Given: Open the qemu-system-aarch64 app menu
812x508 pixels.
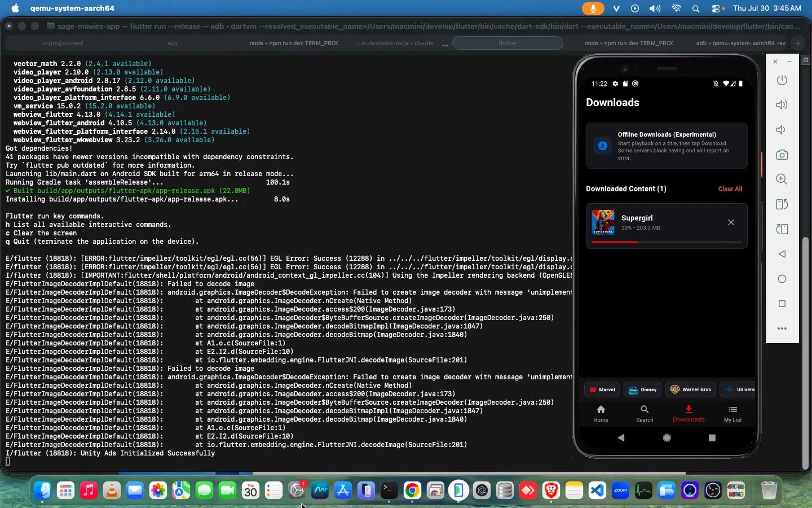Looking at the screenshot, I should point(72,8).
